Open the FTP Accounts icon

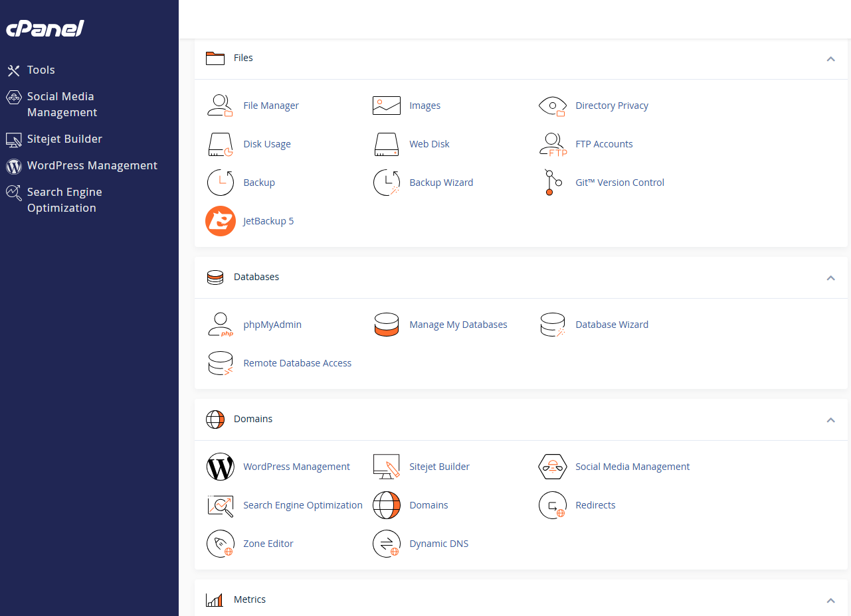tap(553, 144)
